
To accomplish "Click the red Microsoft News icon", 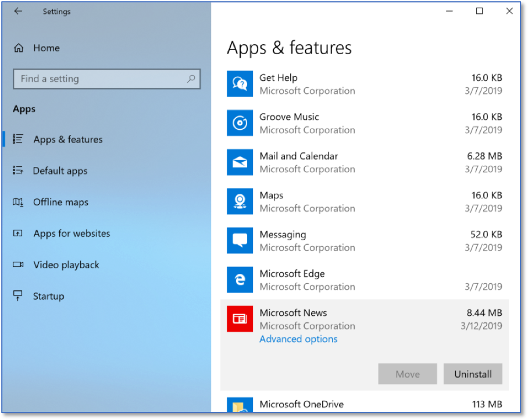I will (x=240, y=319).
